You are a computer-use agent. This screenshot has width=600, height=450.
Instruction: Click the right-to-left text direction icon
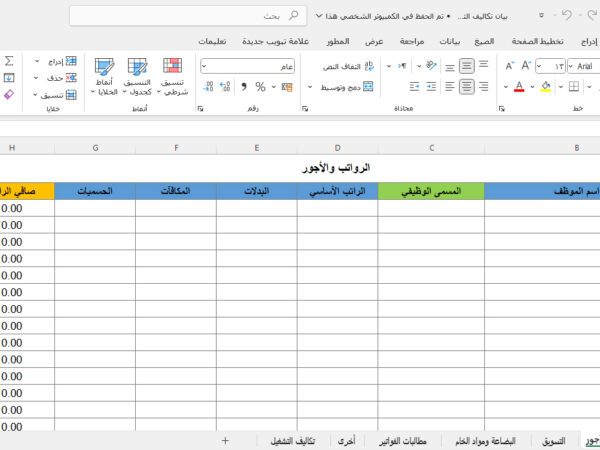coord(402,66)
